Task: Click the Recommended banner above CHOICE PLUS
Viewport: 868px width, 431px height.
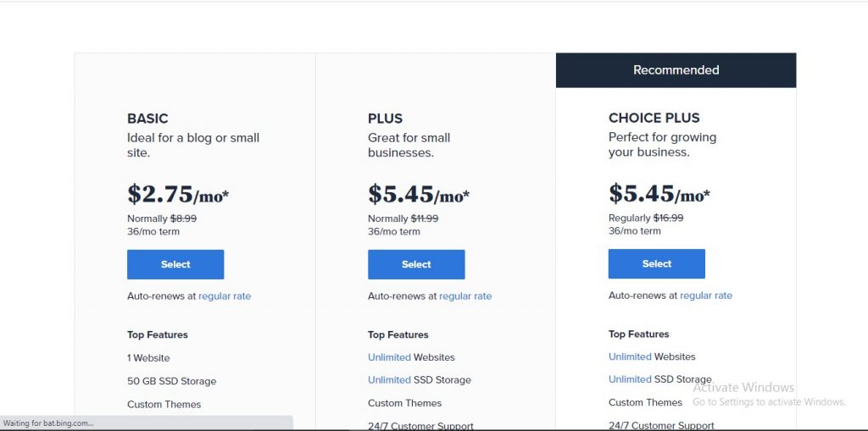Action: click(676, 70)
